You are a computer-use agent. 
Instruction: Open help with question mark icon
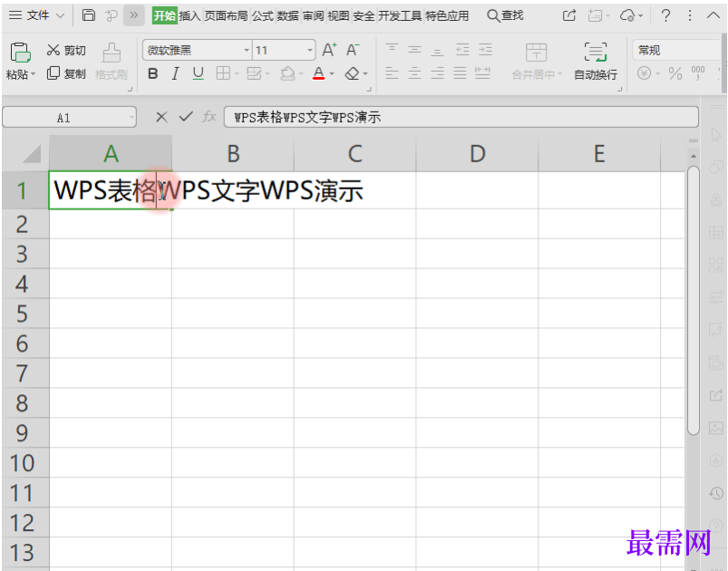pyautogui.click(x=665, y=15)
